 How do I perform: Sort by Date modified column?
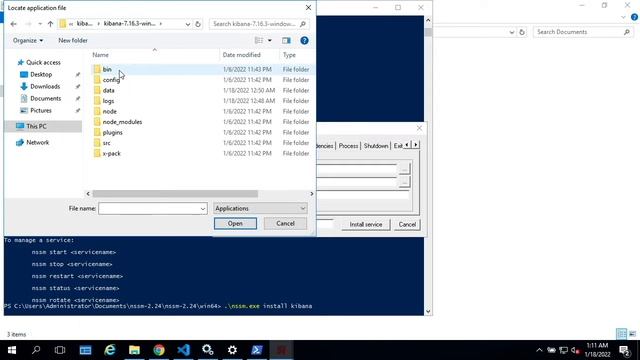241,55
